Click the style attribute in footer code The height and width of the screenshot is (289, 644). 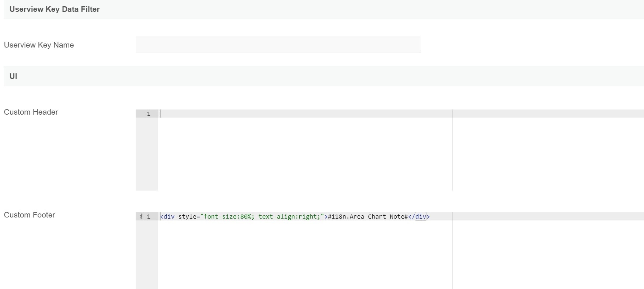[187, 217]
